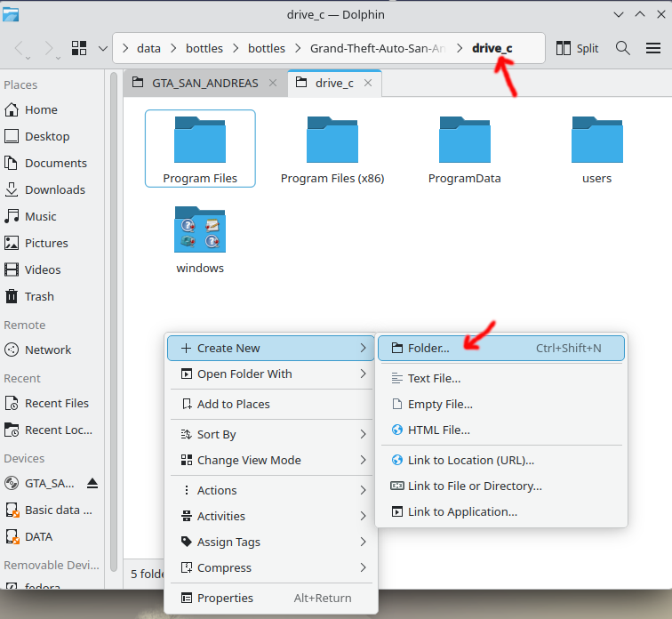Open the view mode dropdown arrow
This screenshot has height=619, width=672.
pos(103,48)
